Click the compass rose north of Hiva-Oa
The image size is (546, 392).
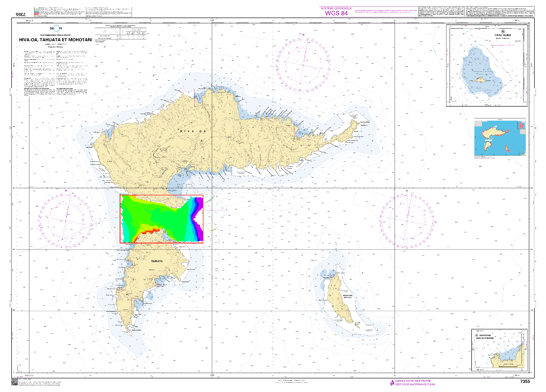[303, 65]
